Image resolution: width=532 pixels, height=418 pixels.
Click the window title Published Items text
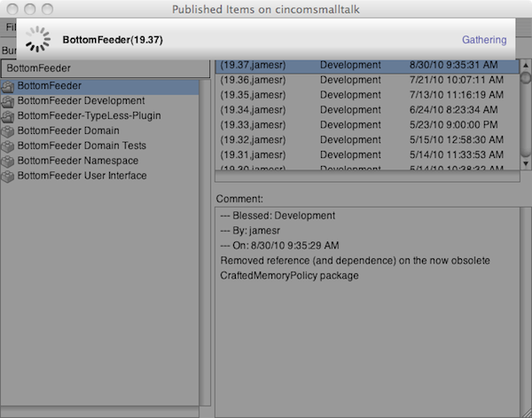click(x=266, y=10)
